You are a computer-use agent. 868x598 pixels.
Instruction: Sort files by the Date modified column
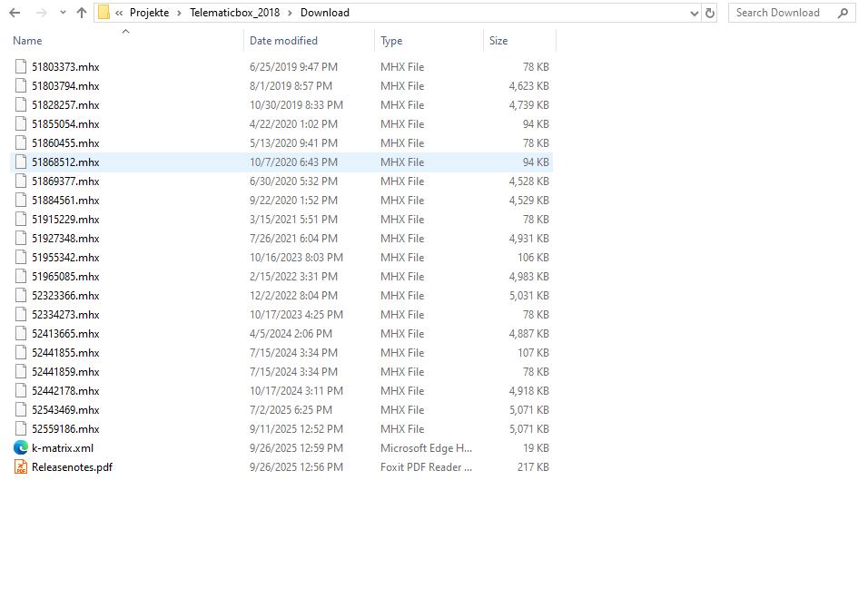click(283, 41)
